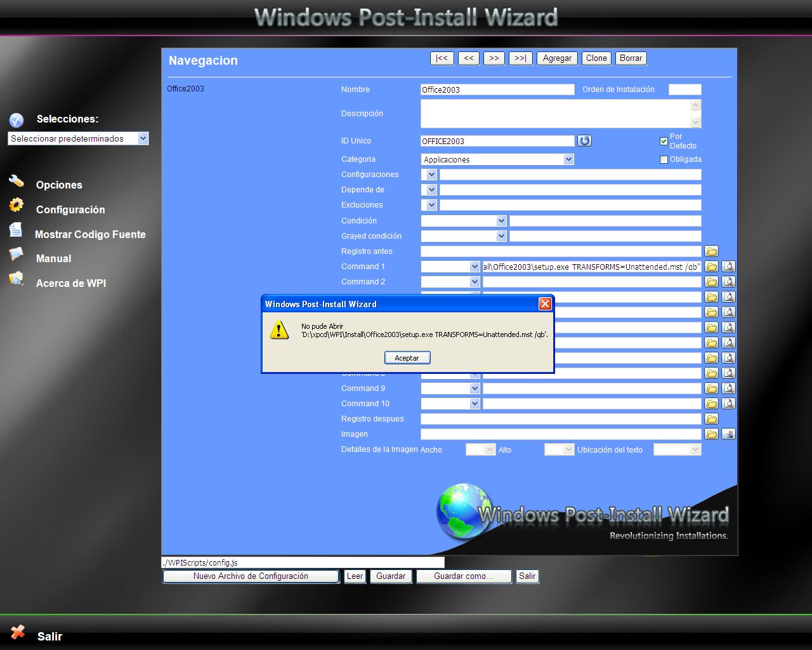The width and height of the screenshot is (812, 650).
Task: Click the Selecciones checkmark icon
Action: click(x=16, y=120)
